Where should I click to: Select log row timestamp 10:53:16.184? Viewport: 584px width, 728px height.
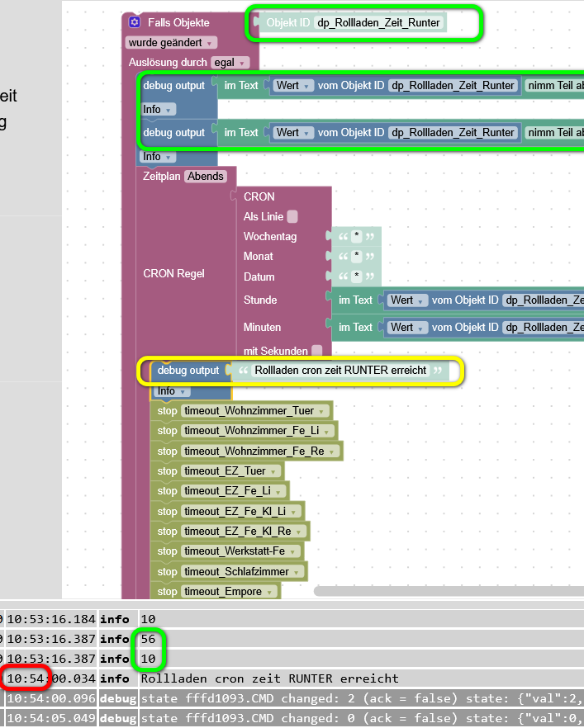51,619
